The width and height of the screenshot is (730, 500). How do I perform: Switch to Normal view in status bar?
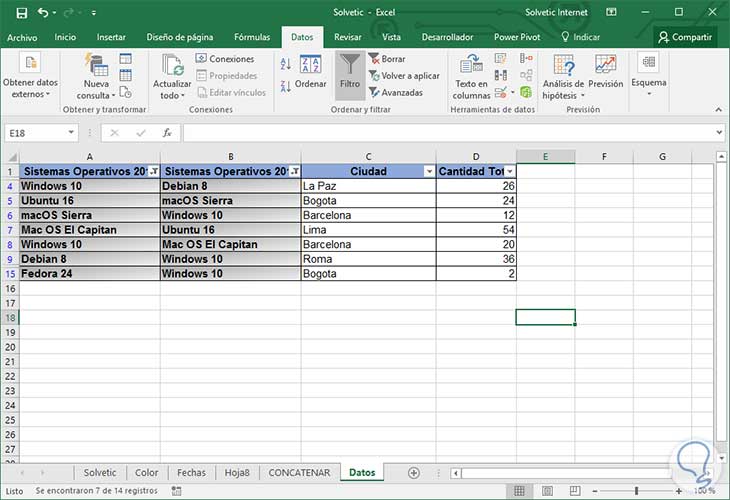[x=519, y=490]
